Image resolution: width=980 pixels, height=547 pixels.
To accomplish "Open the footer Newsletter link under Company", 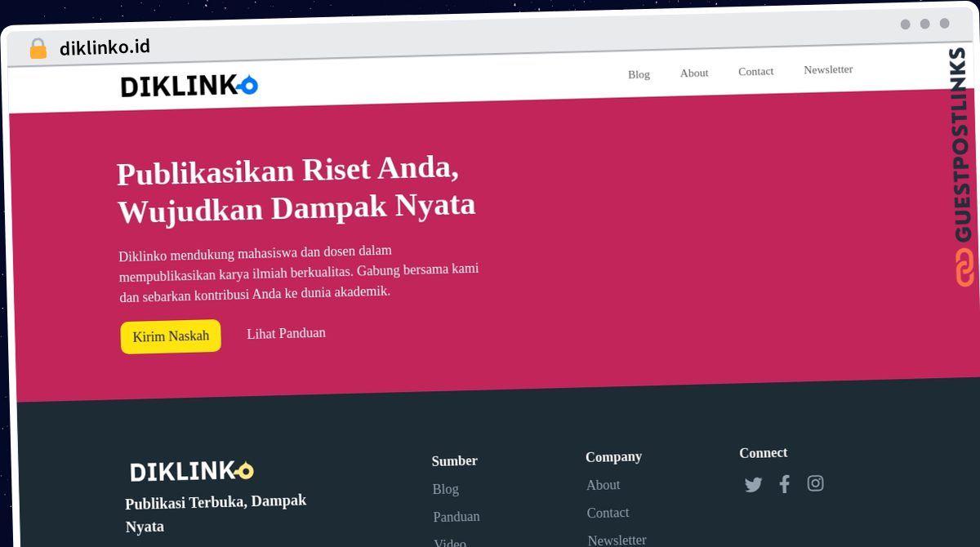I will click(x=617, y=540).
